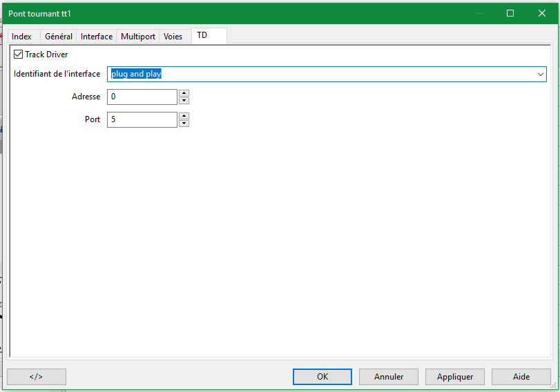This screenshot has height=392, width=560.
Task: Open the Général tab
Action: click(x=59, y=37)
